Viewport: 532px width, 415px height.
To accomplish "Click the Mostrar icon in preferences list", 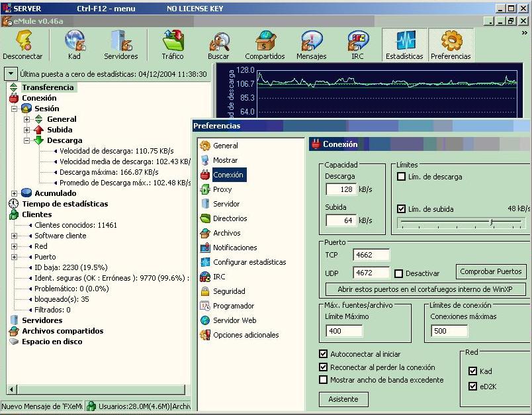I will coord(205,160).
